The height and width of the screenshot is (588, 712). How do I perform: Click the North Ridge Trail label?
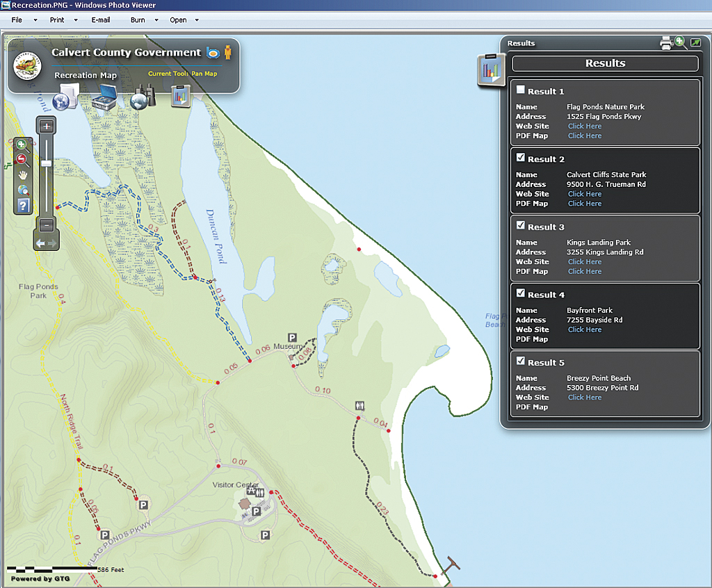(72, 422)
